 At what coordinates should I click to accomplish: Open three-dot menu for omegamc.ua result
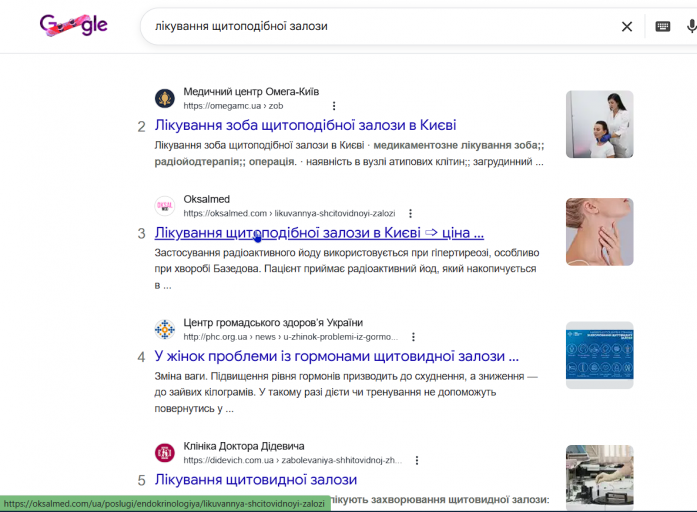click(334, 106)
